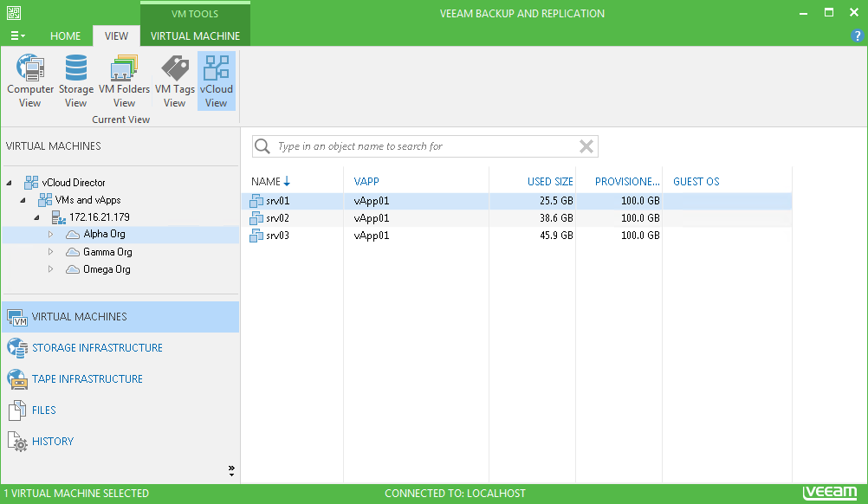Click the Tape Infrastructure pane icon
Viewport: 868px width, 504px height.
click(17, 379)
